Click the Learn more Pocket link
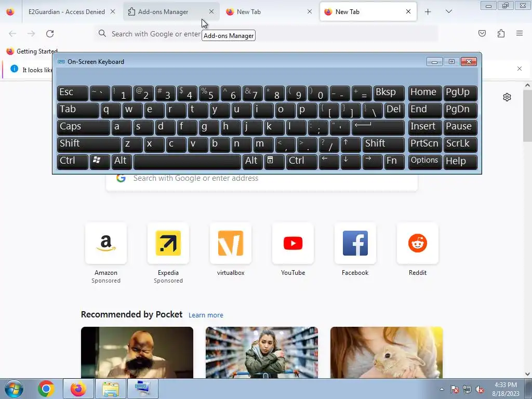The height and width of the screenshot is (399, 532). [206, 315]
